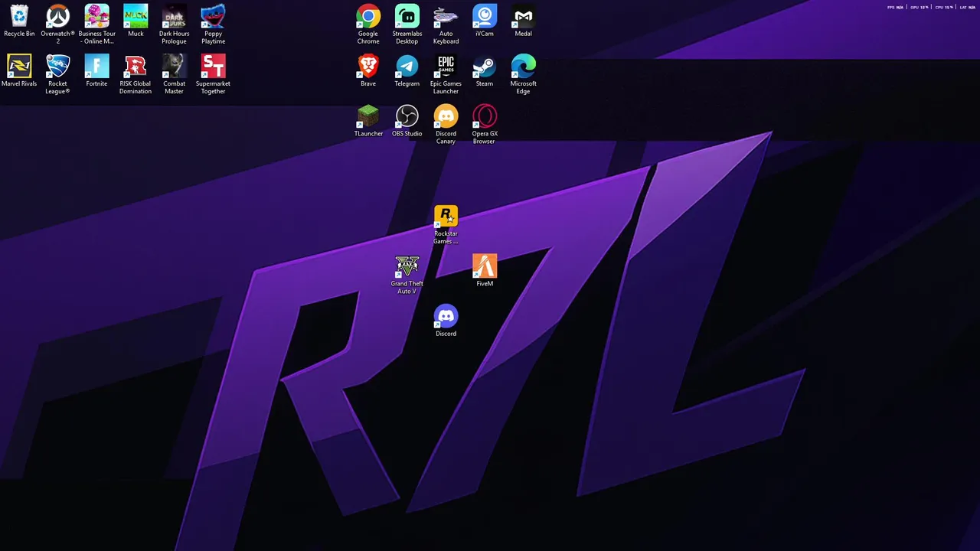The height and width of the screenshot is (551, 980).
Task: Select the Muck game icon
Action: tap(136, 21)
